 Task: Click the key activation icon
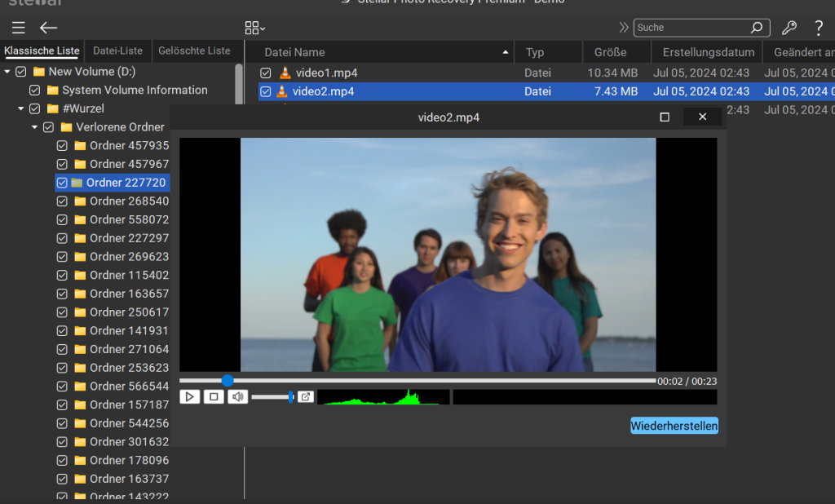(789, 28)
